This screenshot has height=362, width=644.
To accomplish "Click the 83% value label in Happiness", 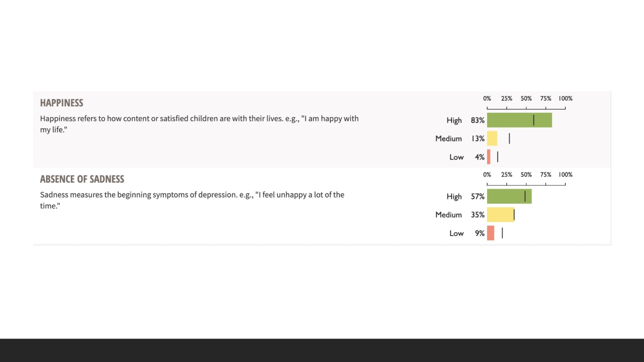I will click(477, 120).
